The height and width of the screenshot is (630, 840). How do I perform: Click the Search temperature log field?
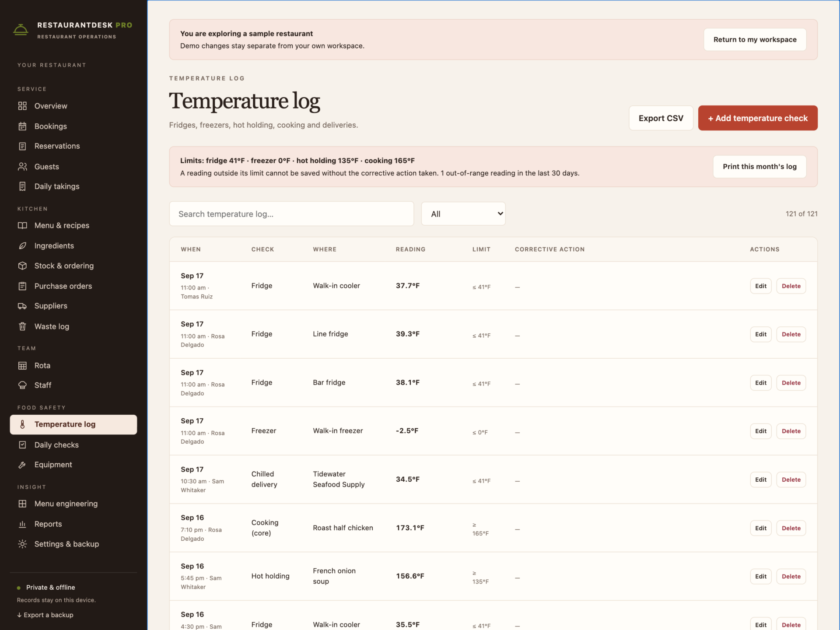(x=291, y=214)
